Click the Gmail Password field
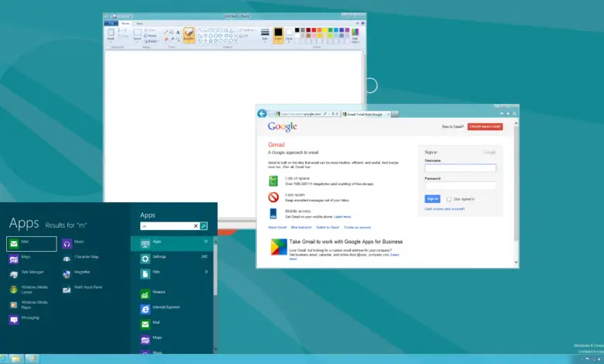This screenshot has height=364, width=604. click(460, 186)
